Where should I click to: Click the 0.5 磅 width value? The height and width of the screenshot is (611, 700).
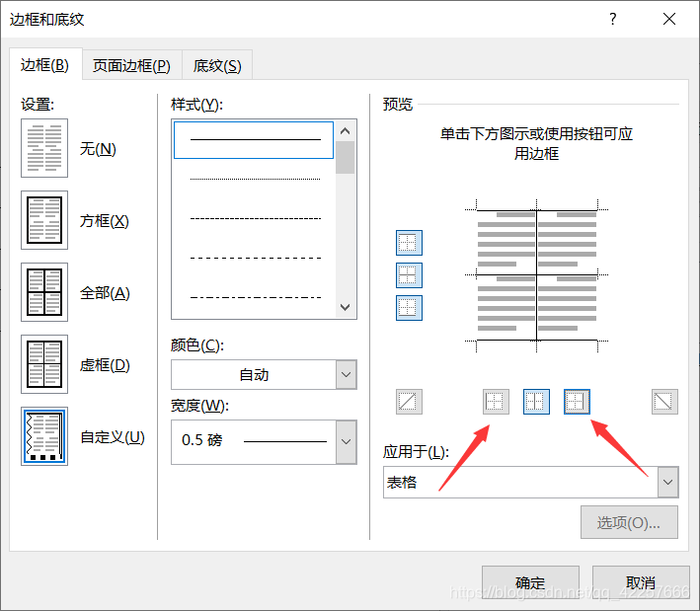(201, 440)
